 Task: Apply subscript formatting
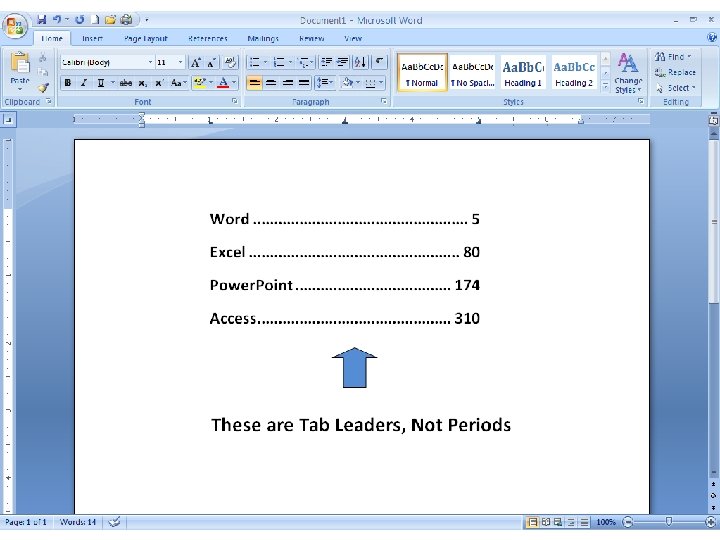pyautogui.click(x=143, y=83)
